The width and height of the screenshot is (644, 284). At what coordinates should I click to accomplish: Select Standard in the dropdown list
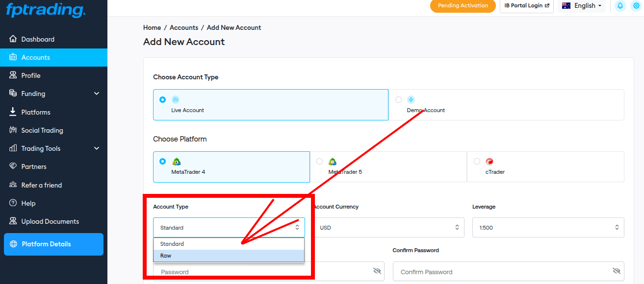(x=229, y=244)
